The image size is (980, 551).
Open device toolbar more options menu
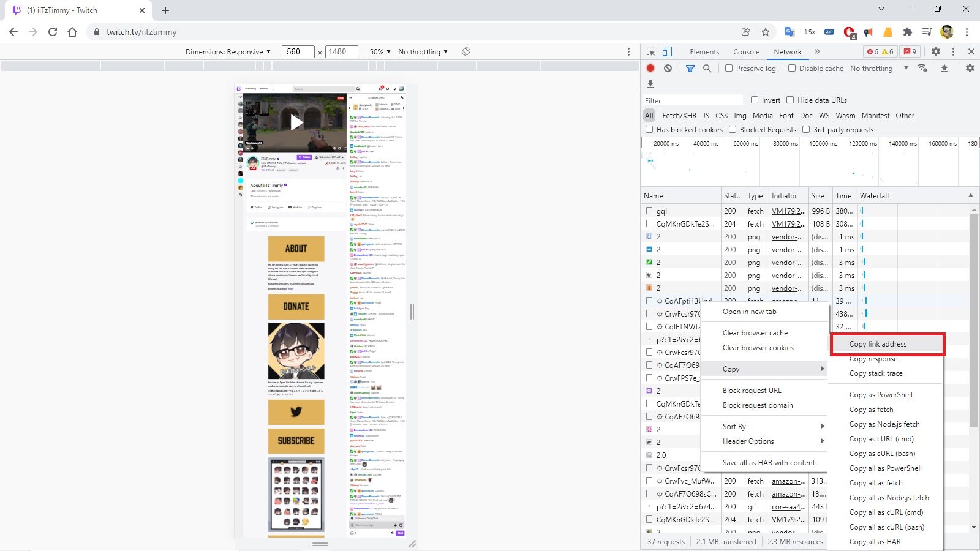(x=628, y=52)
